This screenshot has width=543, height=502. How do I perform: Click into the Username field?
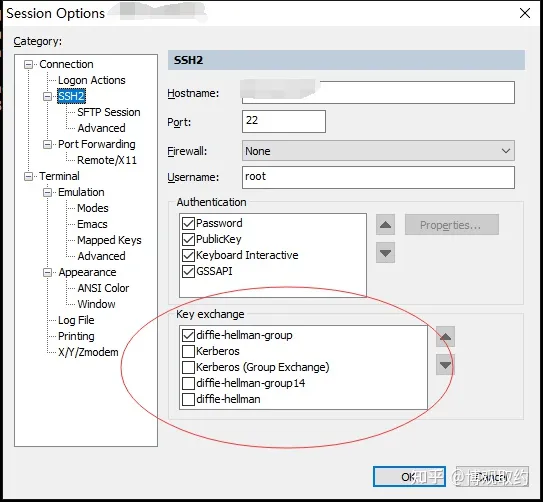point(378,177)
